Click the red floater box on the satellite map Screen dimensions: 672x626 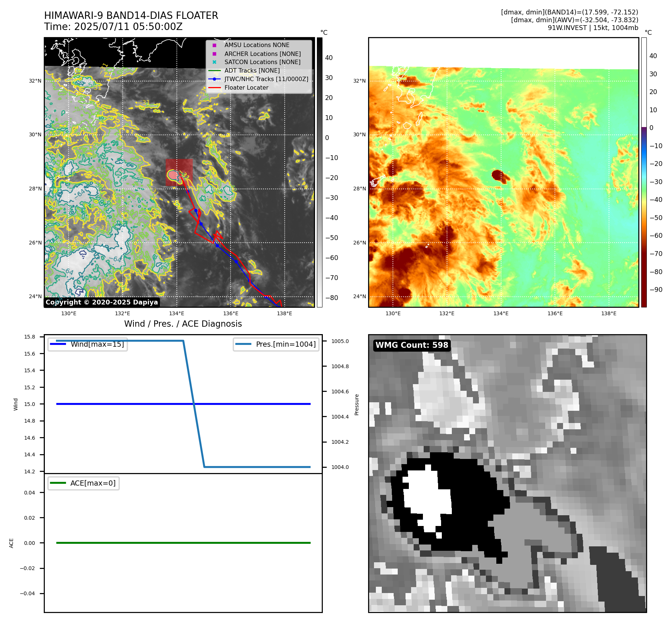coord(179,172)
